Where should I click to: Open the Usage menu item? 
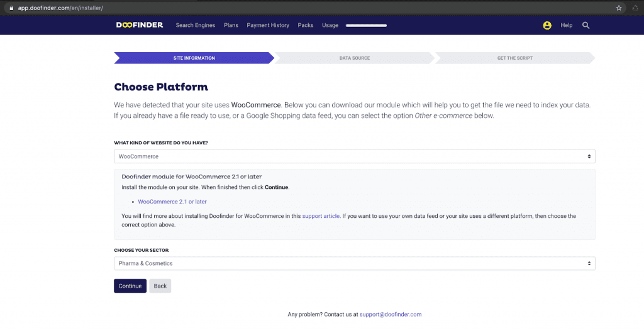(x=330, y=26)
